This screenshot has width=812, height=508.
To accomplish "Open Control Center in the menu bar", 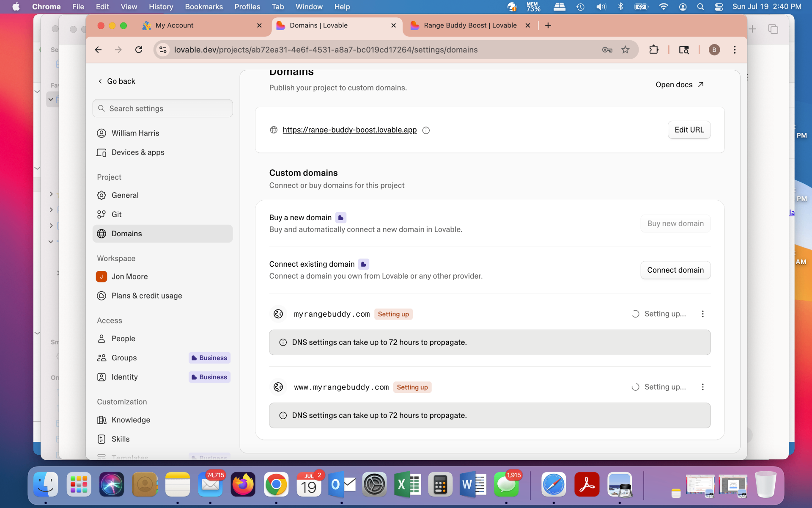I will point(719,7).
